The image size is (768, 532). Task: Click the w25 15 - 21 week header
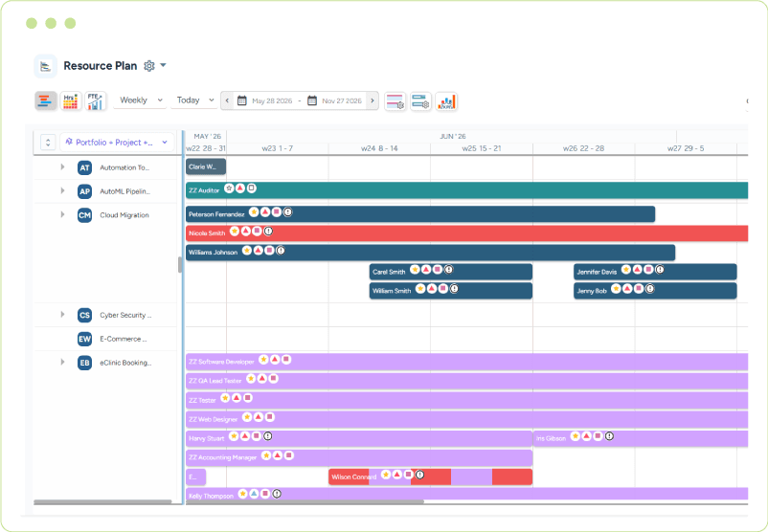tap(482, 148)
